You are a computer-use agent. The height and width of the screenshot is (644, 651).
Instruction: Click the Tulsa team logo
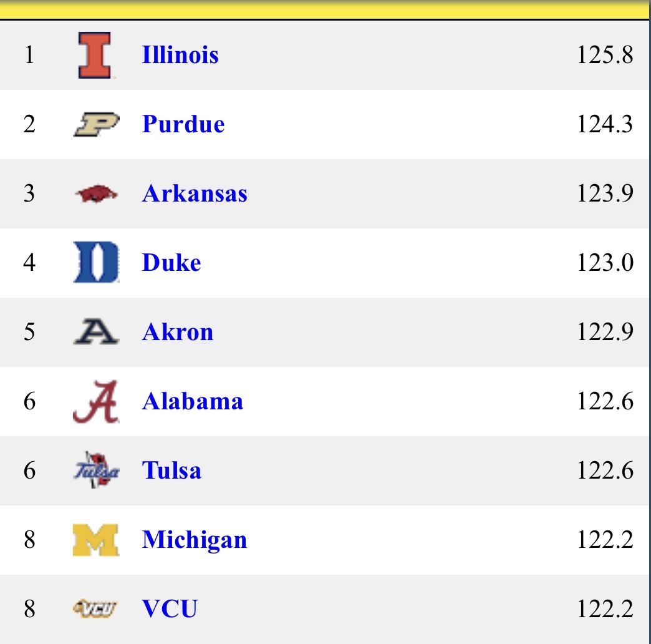coord(95,471)
